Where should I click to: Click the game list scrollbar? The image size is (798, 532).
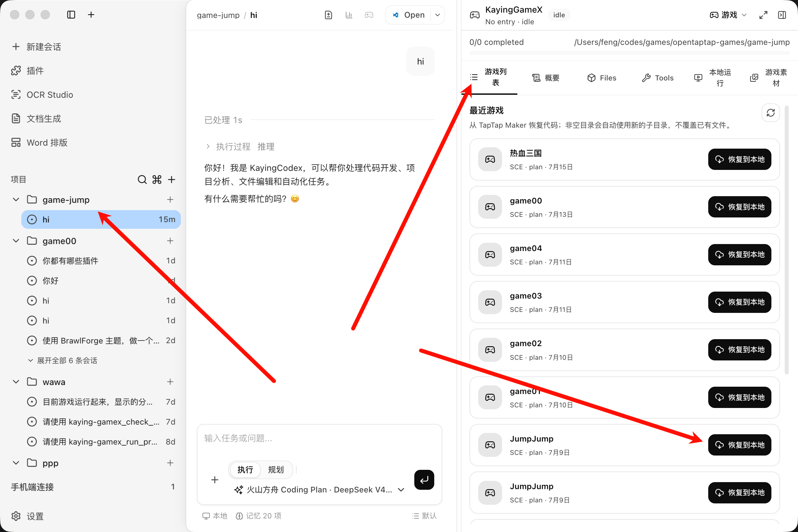pyautogui.click(x=786, y=239)
